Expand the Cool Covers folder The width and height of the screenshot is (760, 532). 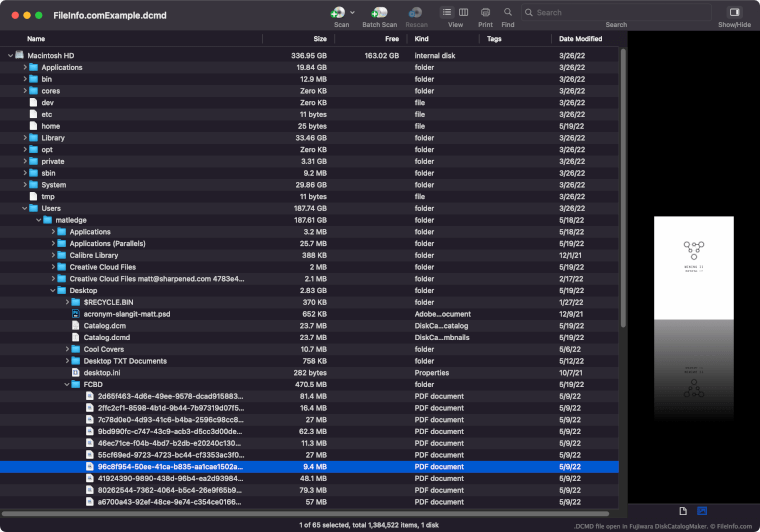coord(67,349)
